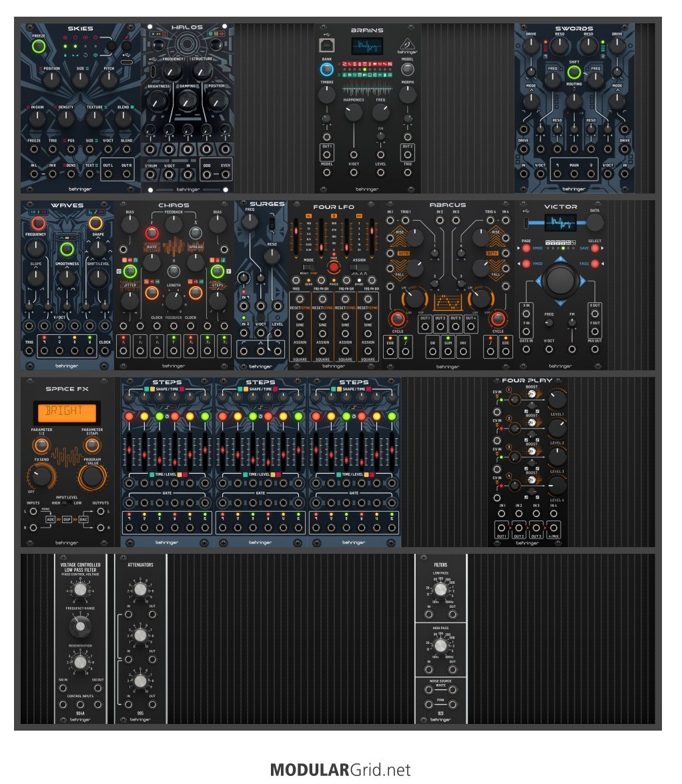Click the FX SEND knob on Space FX
Screen dimensions: 682x784
click(x=42, y=476)
